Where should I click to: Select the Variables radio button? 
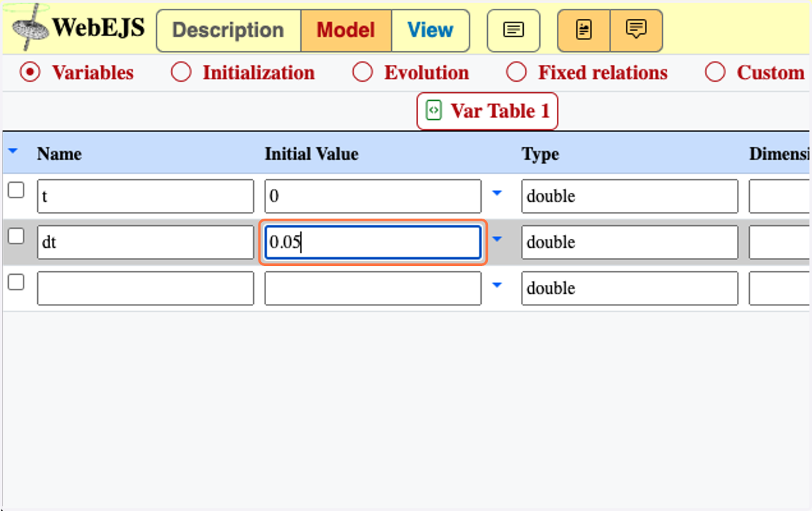click(30, 72)
